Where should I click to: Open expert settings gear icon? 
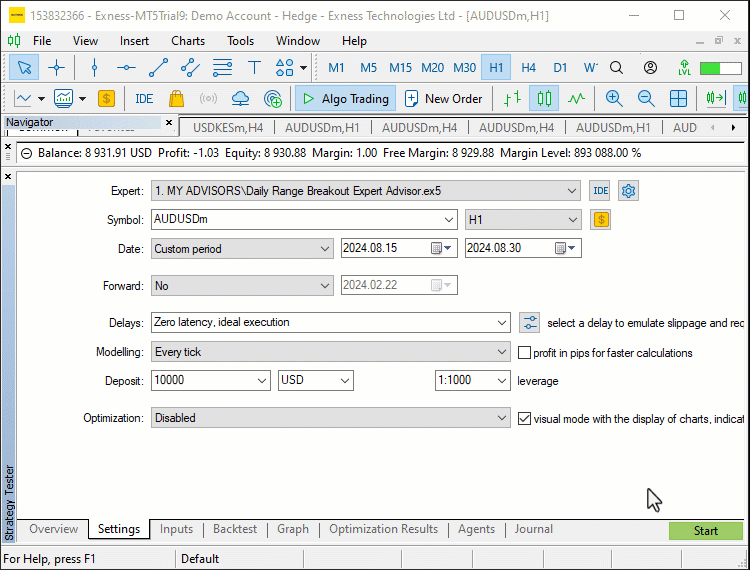coord(628,191)
